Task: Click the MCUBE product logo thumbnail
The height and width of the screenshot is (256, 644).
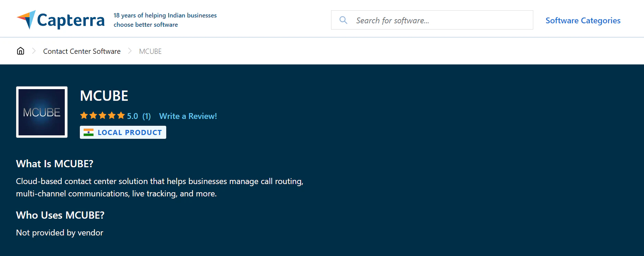Action: click(42, 112)
